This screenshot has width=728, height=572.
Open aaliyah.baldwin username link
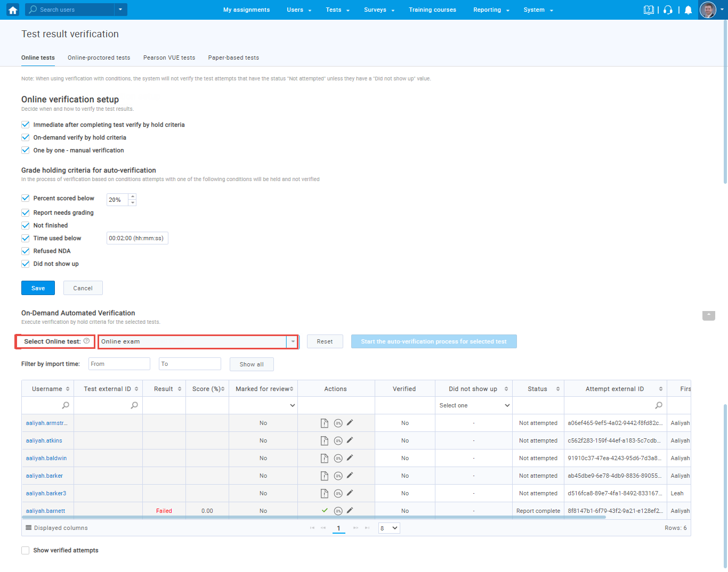[46, 458]
